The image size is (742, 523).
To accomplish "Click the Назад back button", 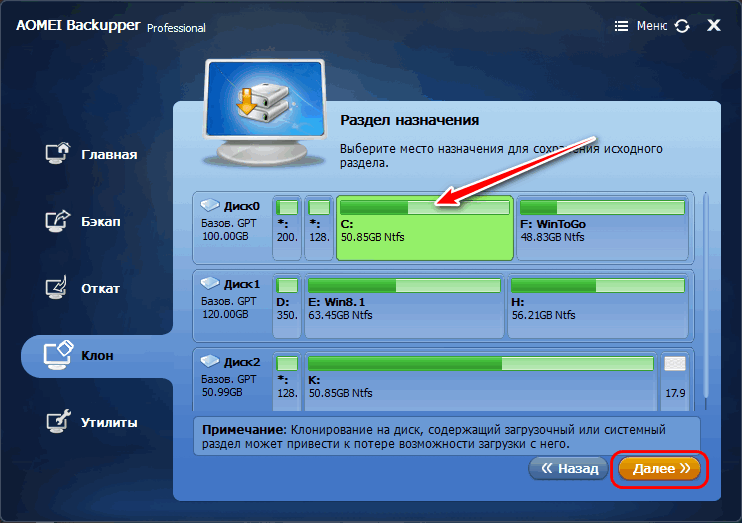I will [568, 469].
